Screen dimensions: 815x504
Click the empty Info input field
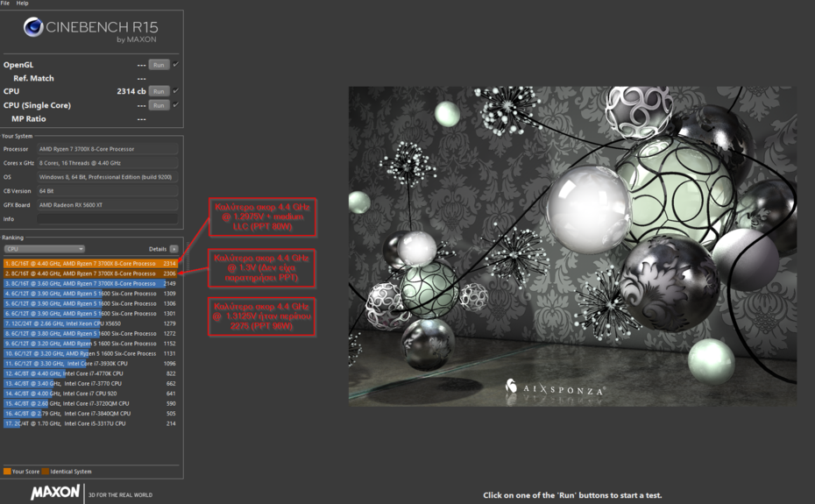(x=108, y=219)
